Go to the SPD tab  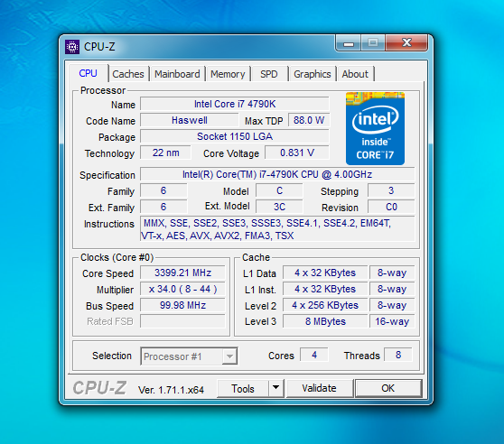[269, 74]
